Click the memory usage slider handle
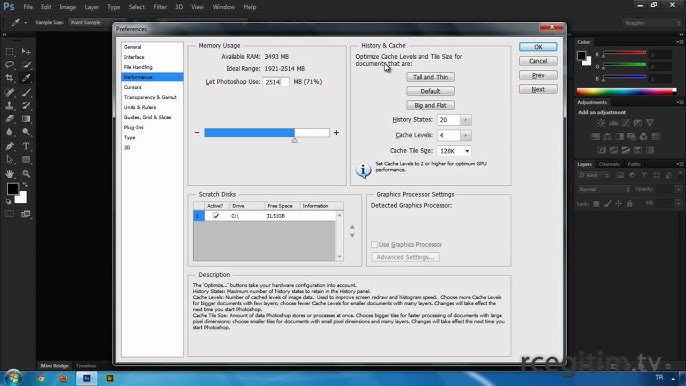 point(294,140)
